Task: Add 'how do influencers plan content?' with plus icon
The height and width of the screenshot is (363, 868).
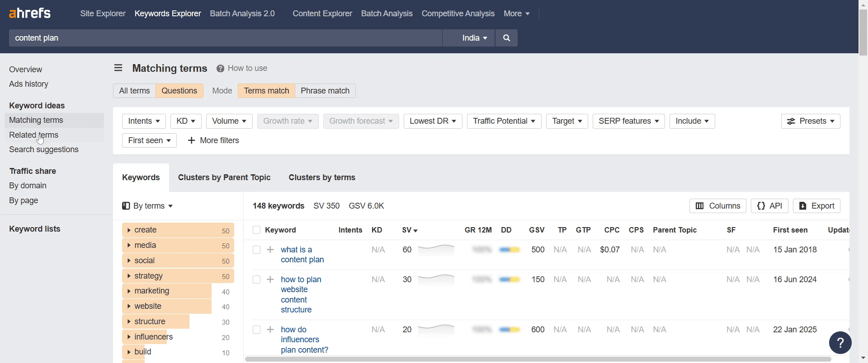Action: point(270,330)
